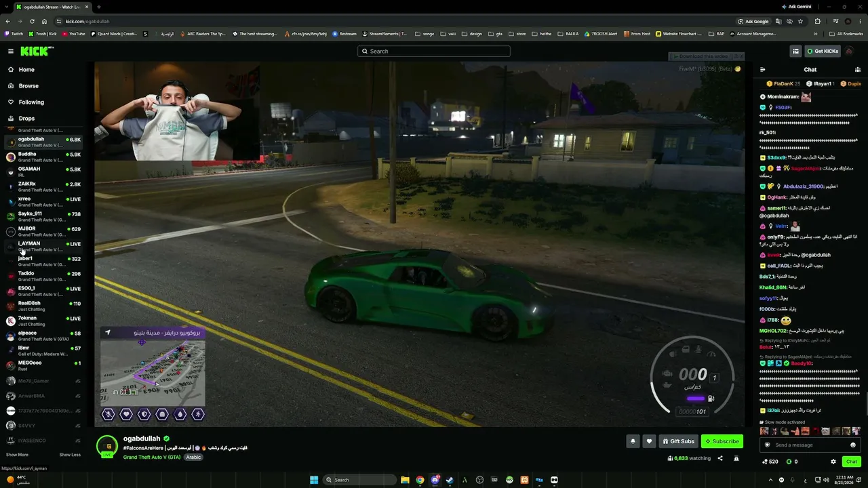The height and width of the screenshot is (488, 868).
Task: Open the clips icon next to Get KICKs
Action: pyautogui.click(x=795, y=51)
